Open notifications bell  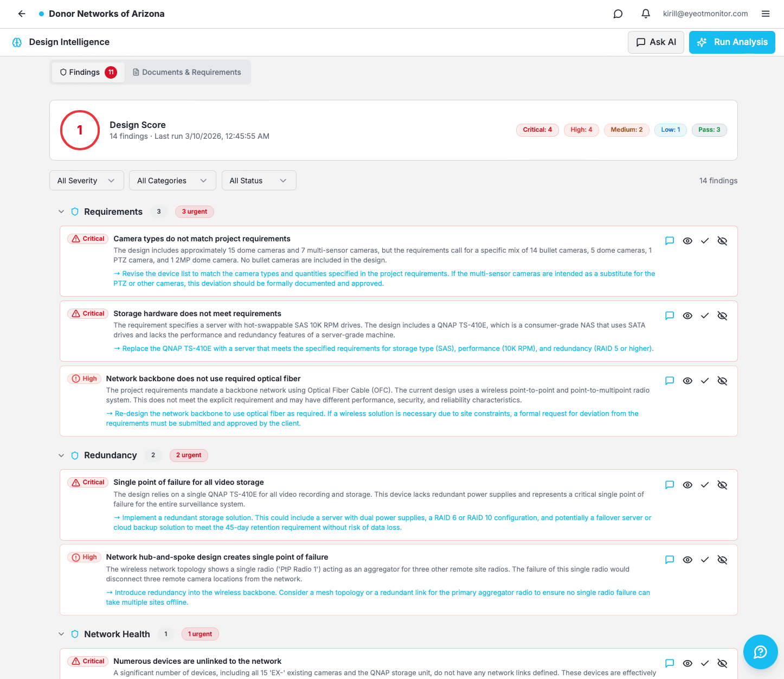coord(645,14)
